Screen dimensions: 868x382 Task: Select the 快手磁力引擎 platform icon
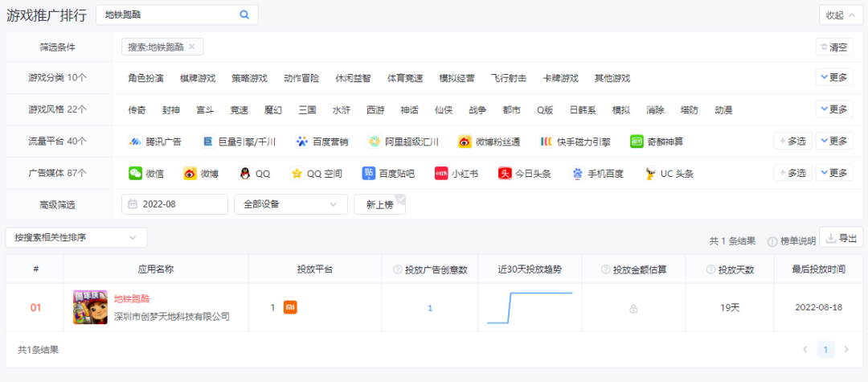tap(547, 142)
